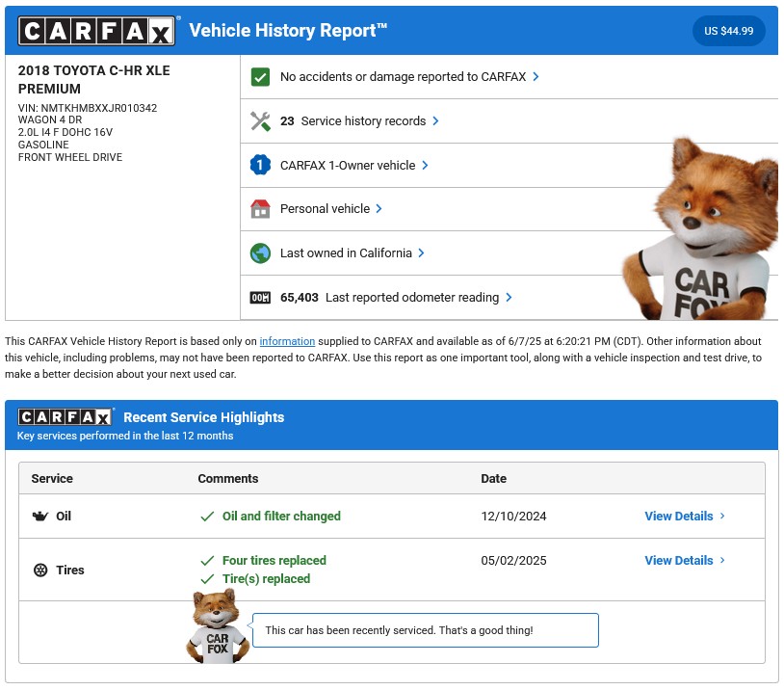This screenshot has height=690, width=784.
Task: Expand Last reported odometer reading chevron
Action: (x=509, y=297)
